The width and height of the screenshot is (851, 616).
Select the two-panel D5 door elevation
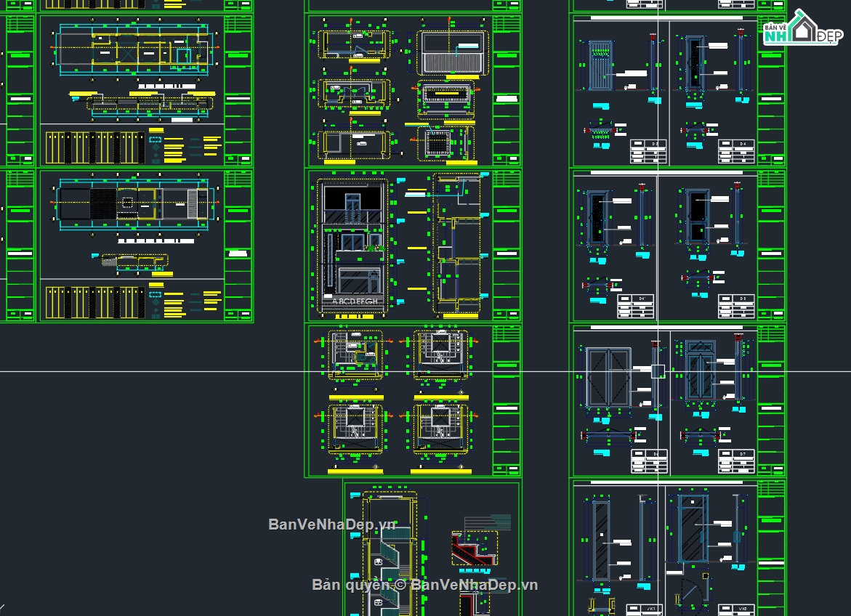[698, 216]
